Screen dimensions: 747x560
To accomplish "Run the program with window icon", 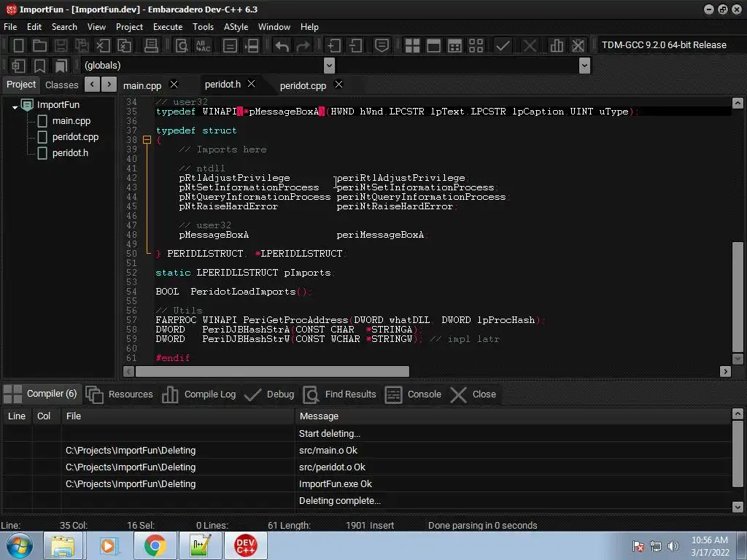I will coord(433,46).
